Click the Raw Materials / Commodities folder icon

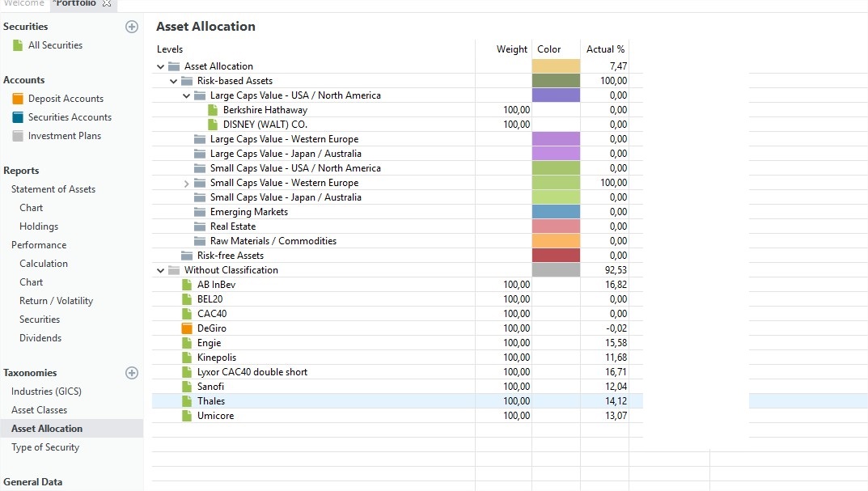(x=200, y=241)
